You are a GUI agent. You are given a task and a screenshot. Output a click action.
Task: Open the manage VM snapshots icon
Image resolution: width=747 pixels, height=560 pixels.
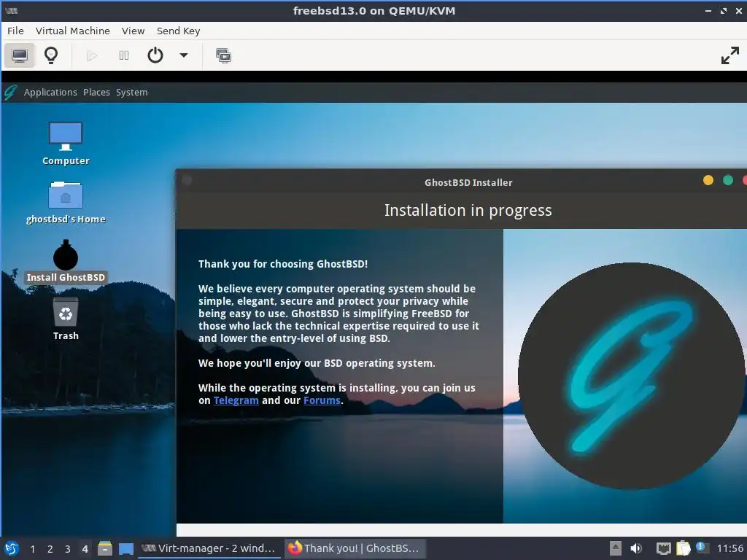tap(223, 55)
